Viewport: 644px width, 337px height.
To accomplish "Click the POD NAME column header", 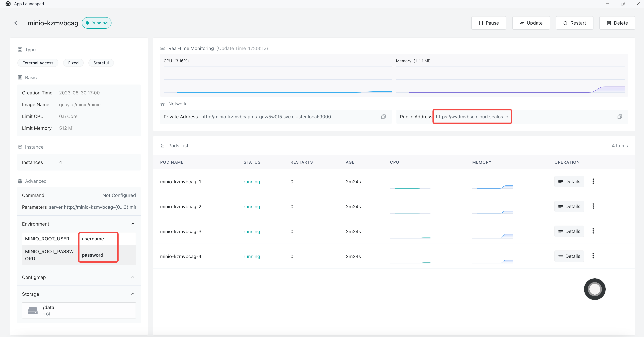I will pos(172,162).
